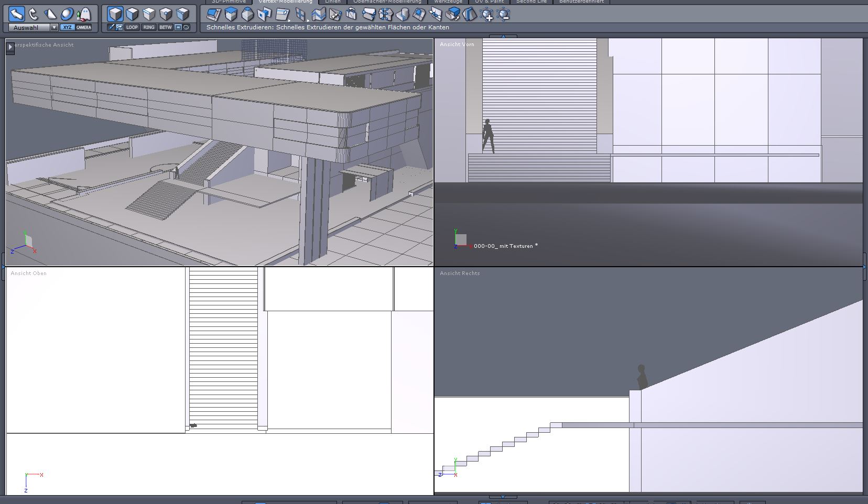The height and width of the screenshot is (504, 868).
Task: Open the Werkzeuge tab
Action: pyautogui.click(x=448, y=2)
